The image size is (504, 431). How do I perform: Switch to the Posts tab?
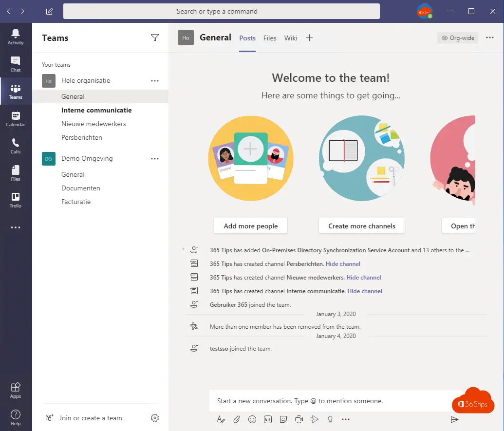[247, 38]
